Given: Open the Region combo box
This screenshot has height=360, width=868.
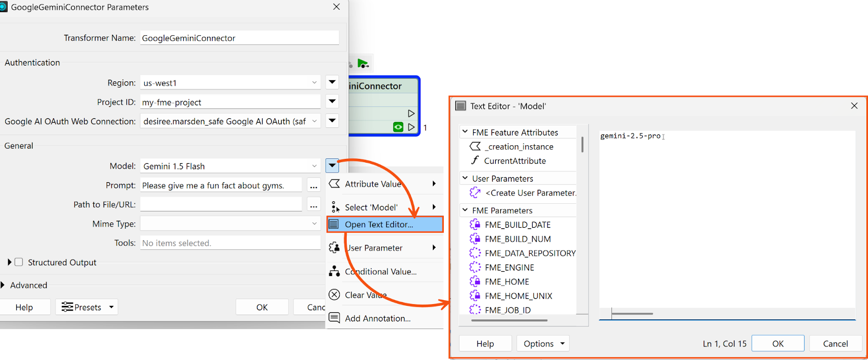Looking at the screenshot, I should coord(230,82).
